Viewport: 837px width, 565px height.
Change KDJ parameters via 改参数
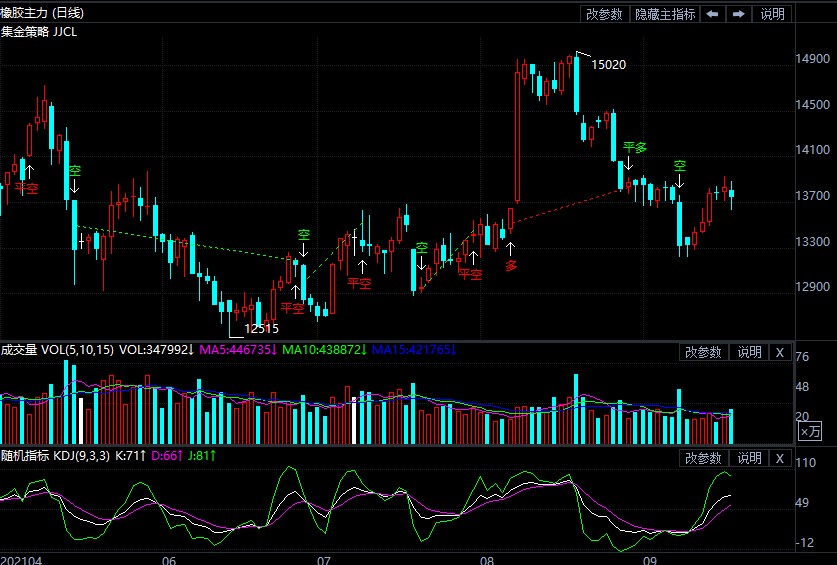click(703, 458)
